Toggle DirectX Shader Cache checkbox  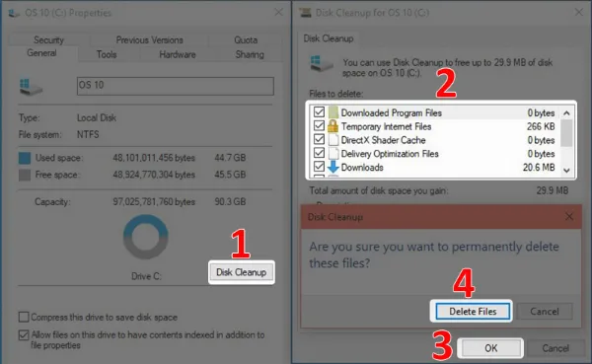click(x=319, y=139)
